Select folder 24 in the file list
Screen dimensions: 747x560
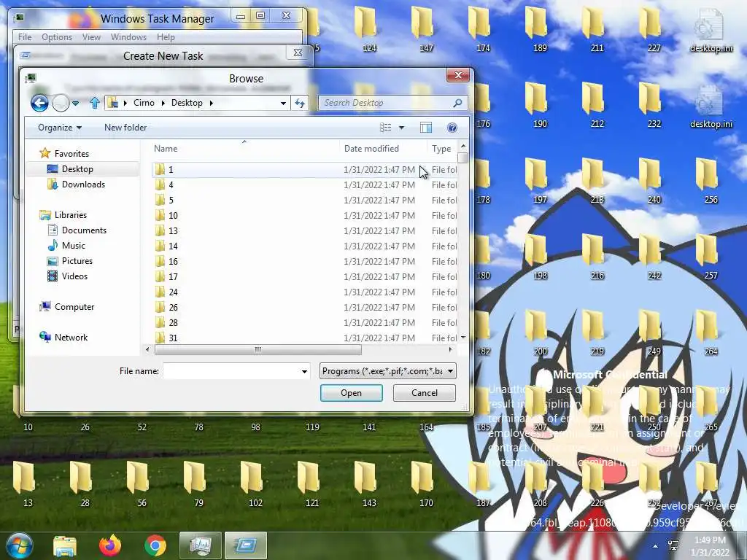pos(305,292)
